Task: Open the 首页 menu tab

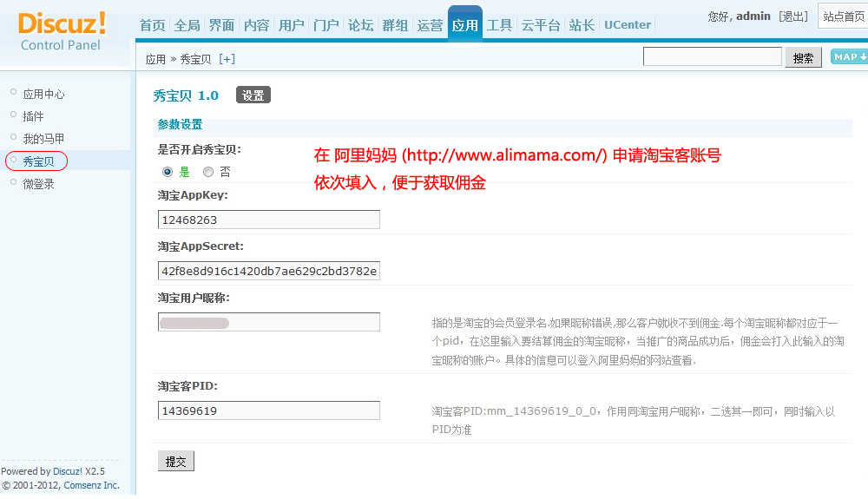Action: (152, 25)
